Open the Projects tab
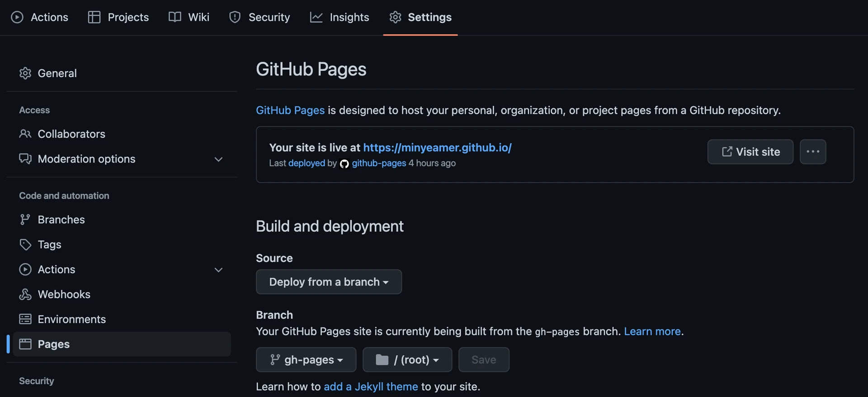Image resolution: width=868 pixels, height=397 pixels. 118,17
